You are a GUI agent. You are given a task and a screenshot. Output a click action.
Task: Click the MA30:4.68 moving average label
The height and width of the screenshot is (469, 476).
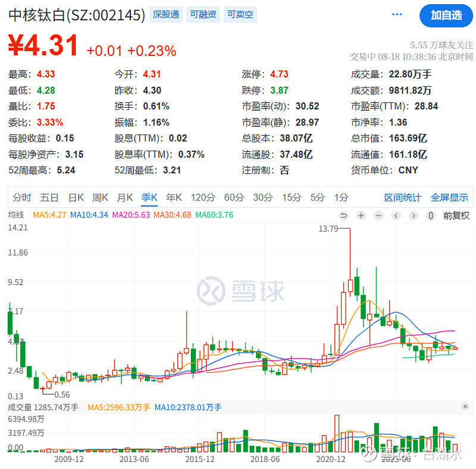pyautogui.click(x=173, y=215)
